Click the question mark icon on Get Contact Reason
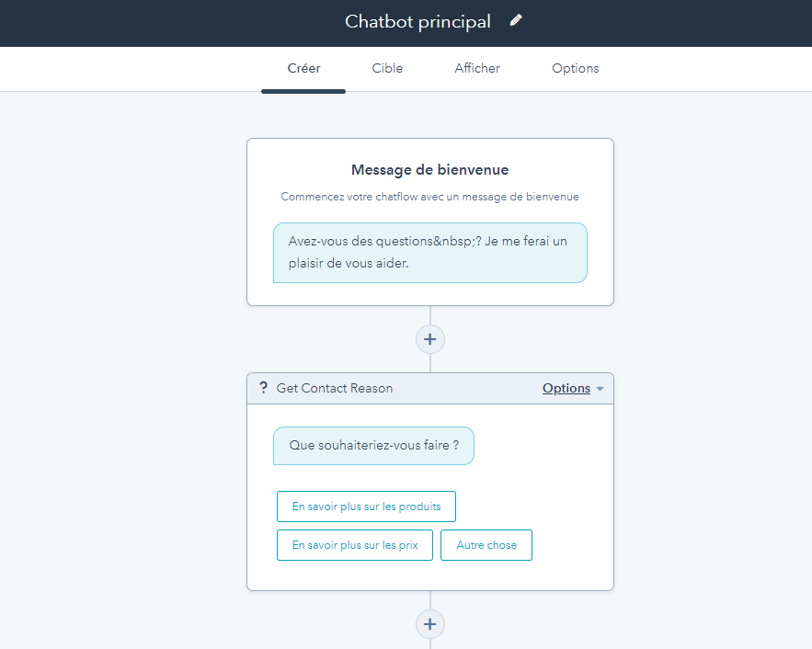 coord(263,388)
